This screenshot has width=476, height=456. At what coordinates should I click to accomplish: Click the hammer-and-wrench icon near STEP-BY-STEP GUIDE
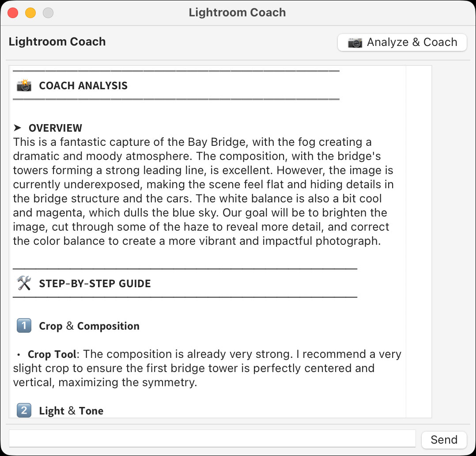click(x=24, y=283)
